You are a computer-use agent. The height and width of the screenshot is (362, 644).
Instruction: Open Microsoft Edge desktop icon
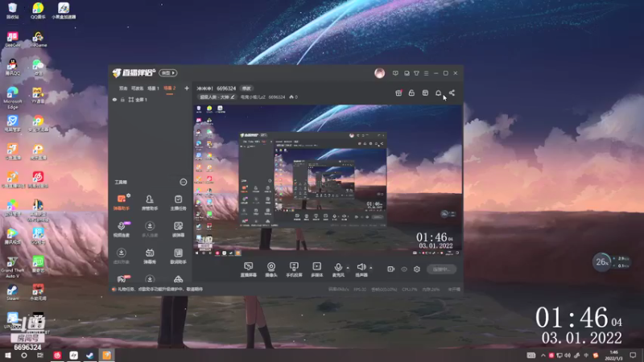(x=13, y=97)
